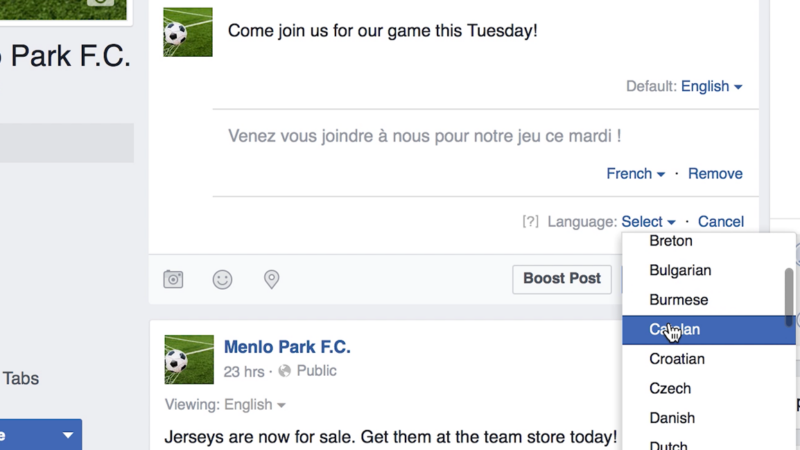Click the French translation text field
Image resolution: width=800 pixels, height=450 pixels.
[425, 136]
